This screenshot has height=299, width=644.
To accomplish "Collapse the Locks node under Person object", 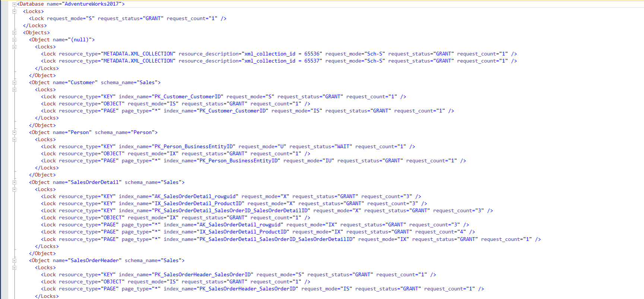I will coord(14,140).
